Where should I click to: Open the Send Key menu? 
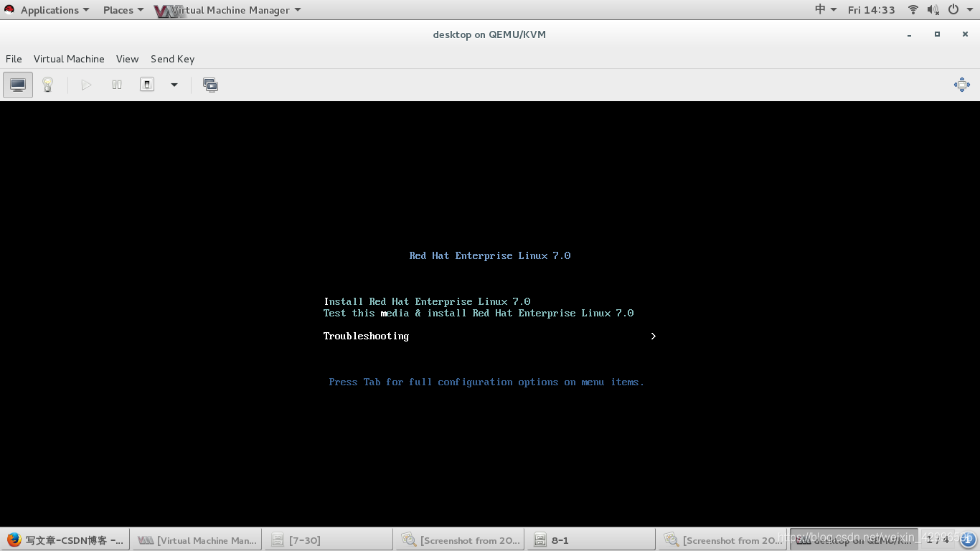pyautogui.click(x=172, y=59)
